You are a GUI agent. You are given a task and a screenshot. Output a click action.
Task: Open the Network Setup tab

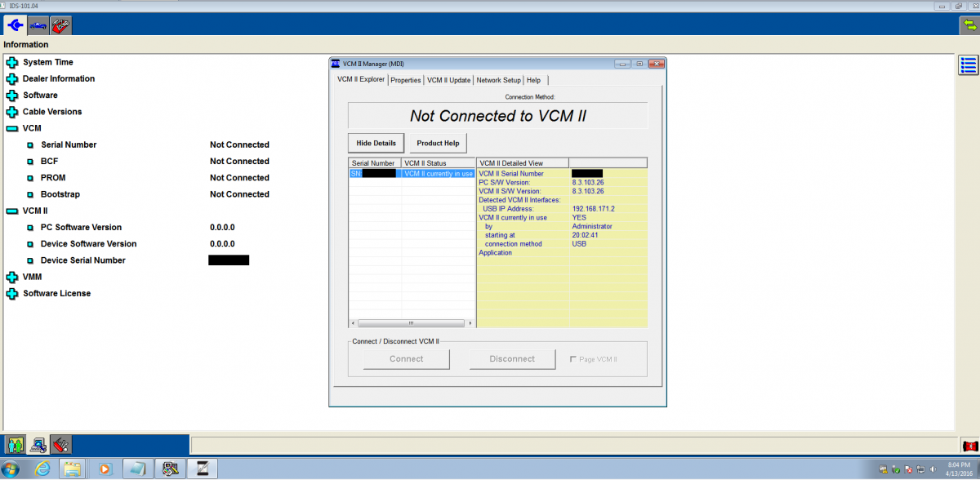[x=498, y=80]
